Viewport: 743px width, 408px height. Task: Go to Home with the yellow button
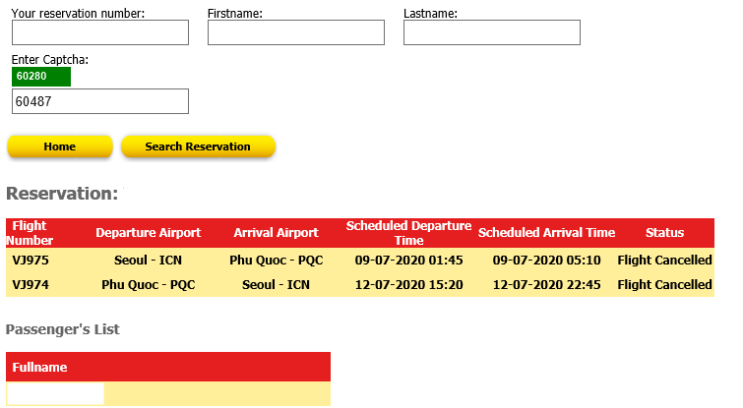[60, 146]
